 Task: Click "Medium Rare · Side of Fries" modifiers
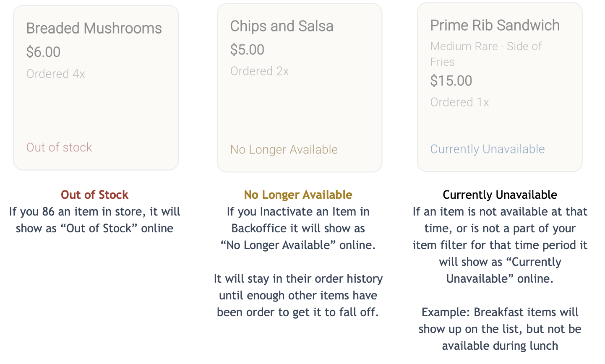(485, 54)
